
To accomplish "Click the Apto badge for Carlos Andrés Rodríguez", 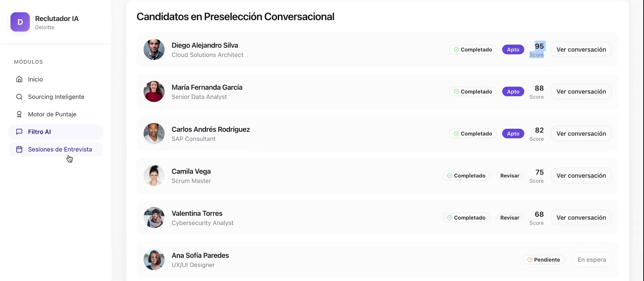I will coord(513,133).
